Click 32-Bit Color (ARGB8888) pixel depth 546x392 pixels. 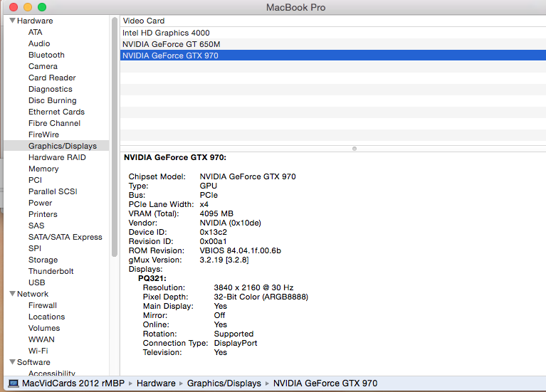point(261,297)
